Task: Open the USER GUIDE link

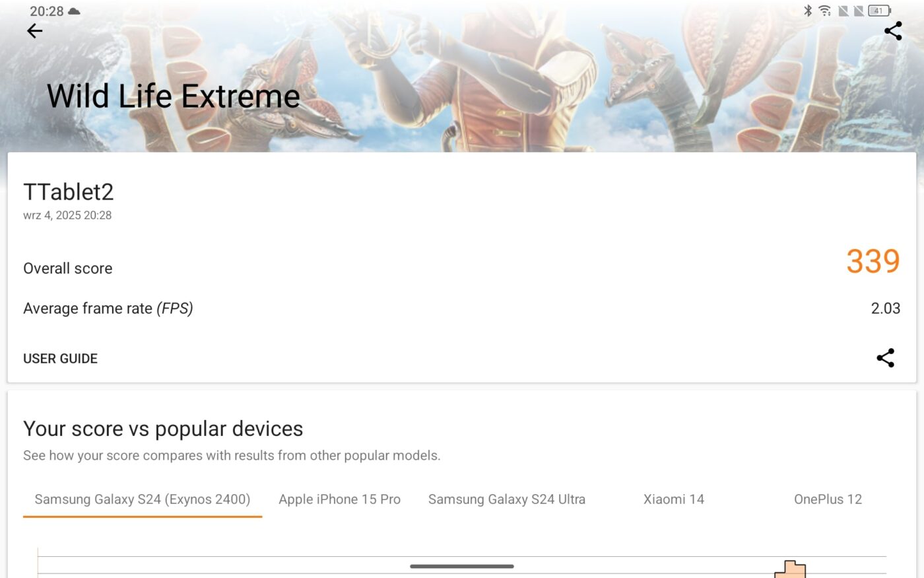Action: click(x=60, y=359)
